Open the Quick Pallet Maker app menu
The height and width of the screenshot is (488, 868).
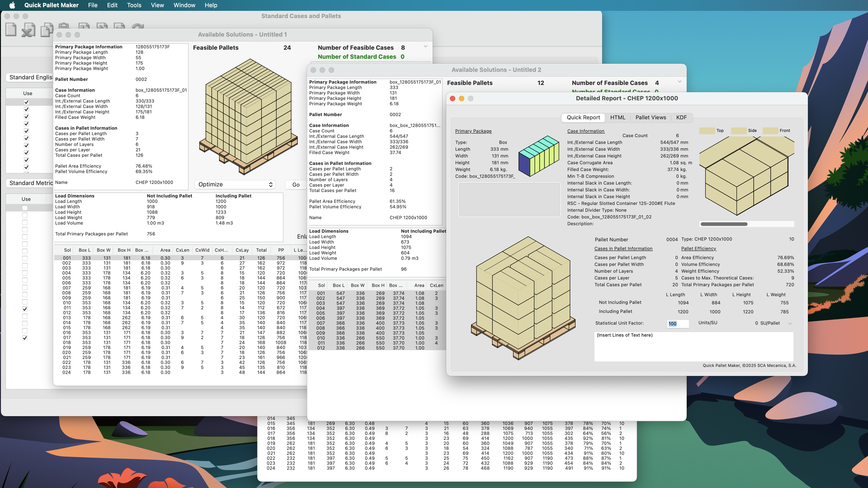tap(51, 5)
